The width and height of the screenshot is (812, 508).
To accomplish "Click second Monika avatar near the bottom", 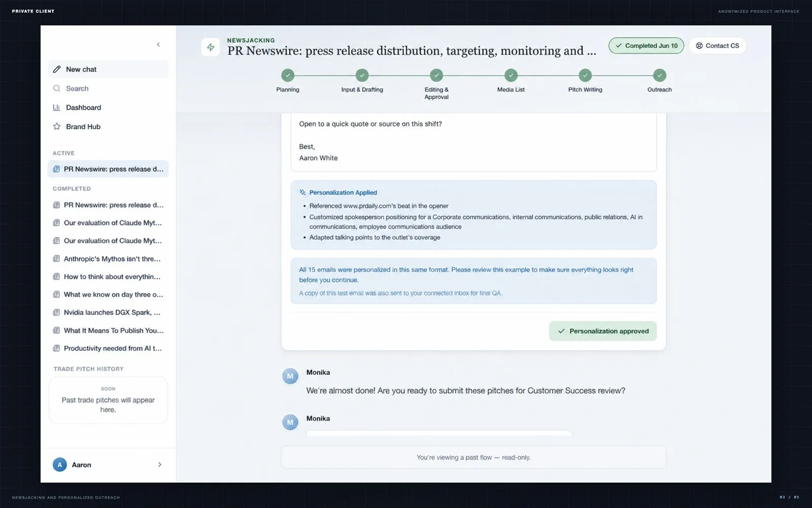I will [290, 422].
